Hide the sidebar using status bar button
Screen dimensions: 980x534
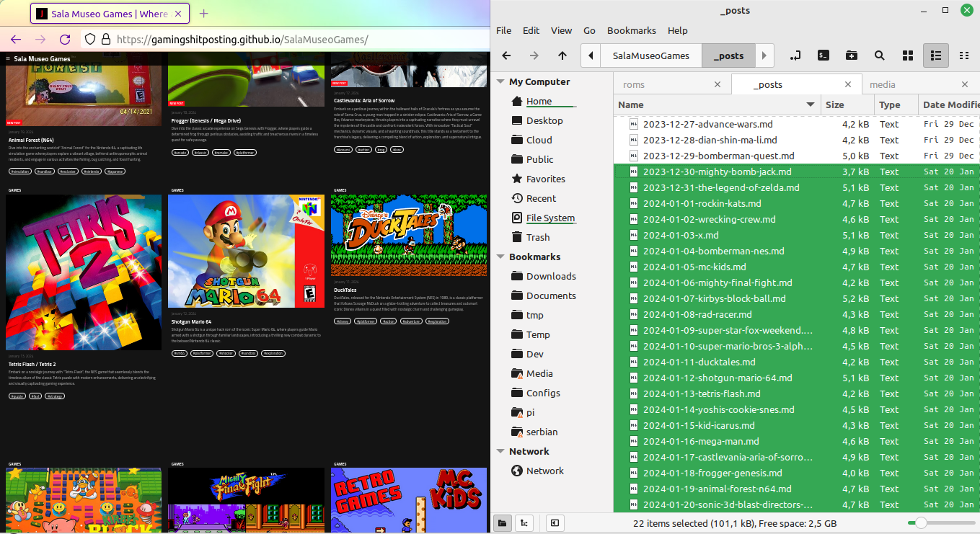click(x=554, y=522)
